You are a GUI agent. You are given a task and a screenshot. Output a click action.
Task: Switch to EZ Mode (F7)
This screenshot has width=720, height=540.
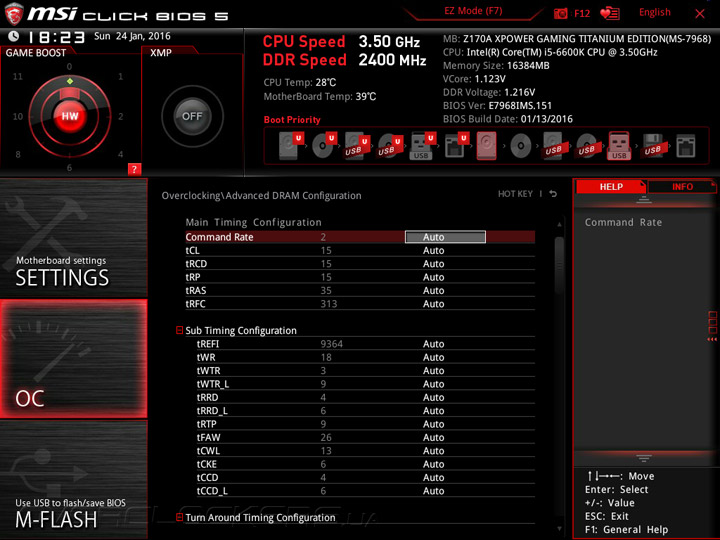click(x=473, y=11)
